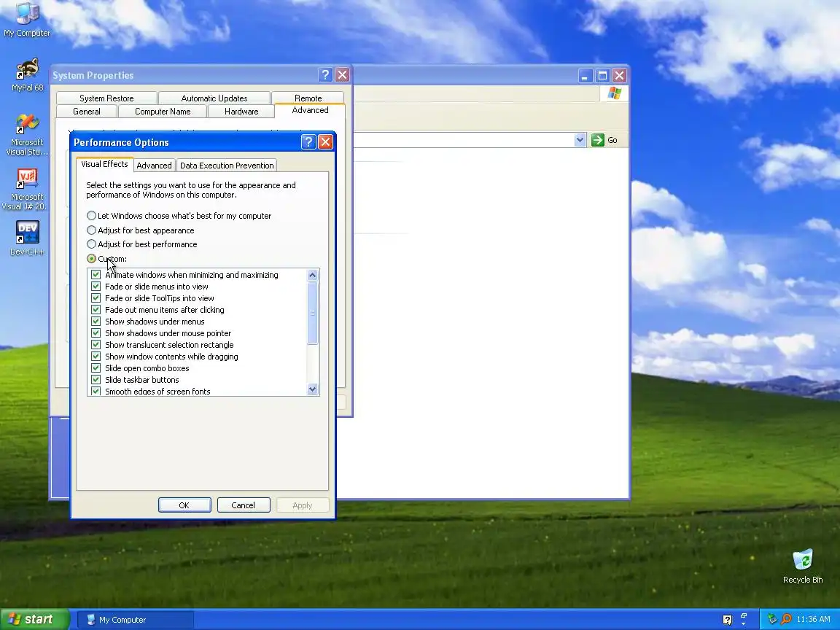Open the Computer Name tab
This screenshot has height=630, width=840.
pos(163,112)
